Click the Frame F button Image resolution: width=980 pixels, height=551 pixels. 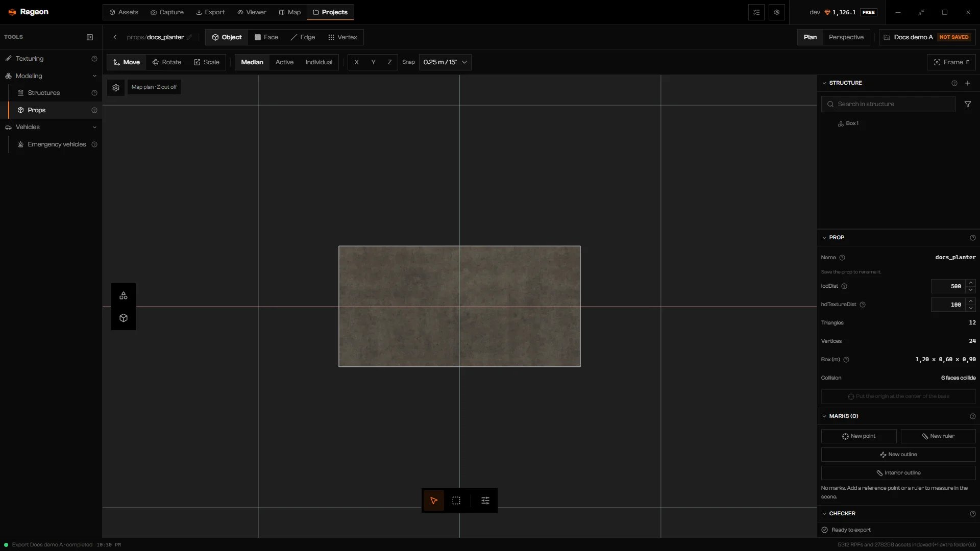point(951,62)
